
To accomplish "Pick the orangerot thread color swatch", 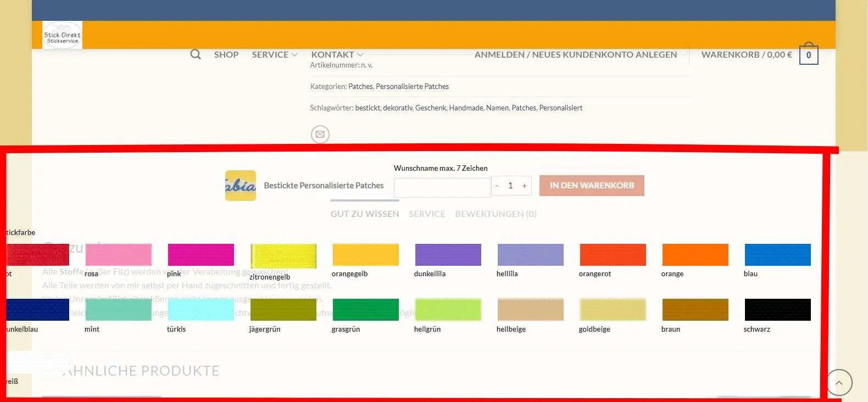I will click(x=613, y=255).
